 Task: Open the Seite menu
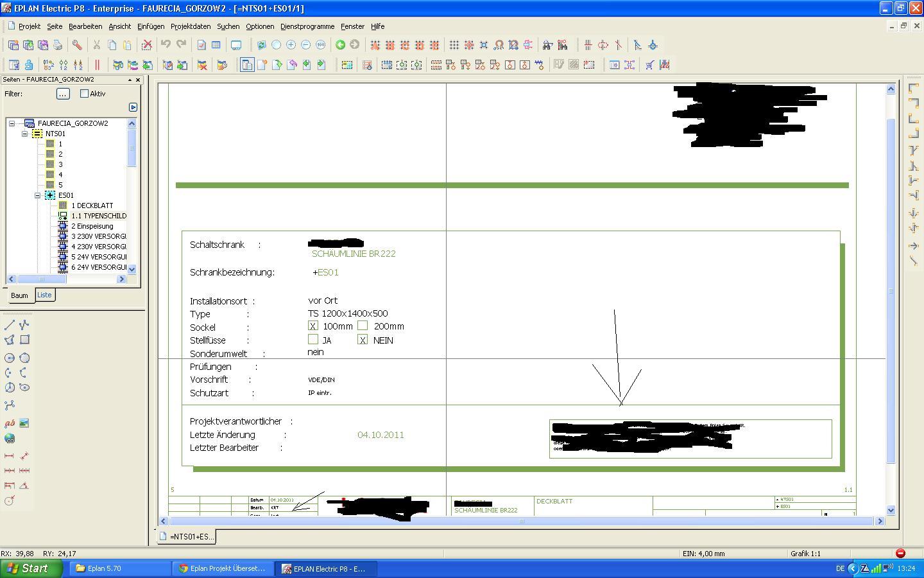pyautogui.click(x=55, y=26)
